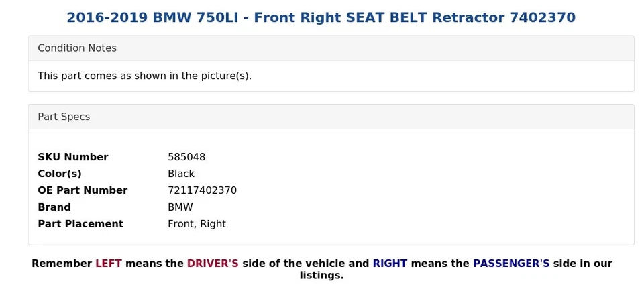644x291 pixels.
Task: Click the word 'listings.' in reminder
Action: click(321, 276)
